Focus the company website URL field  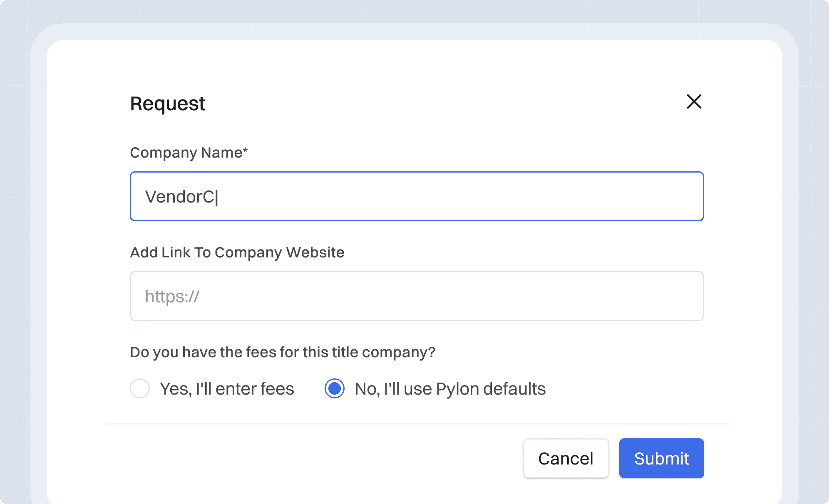tap(416, 296)
